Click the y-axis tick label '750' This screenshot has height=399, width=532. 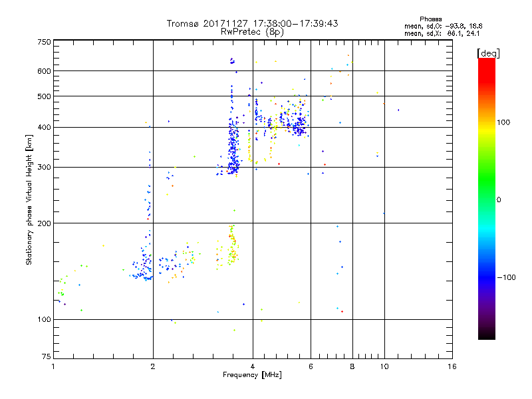point(44,42)
